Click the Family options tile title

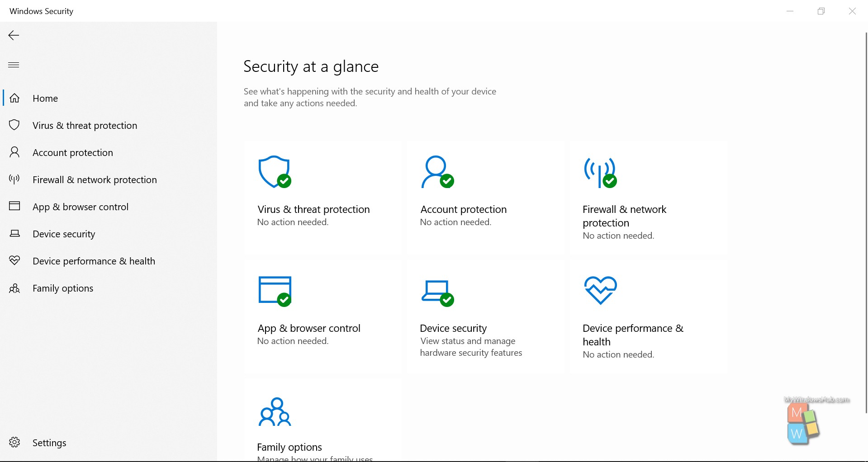[x=289, y=447]
